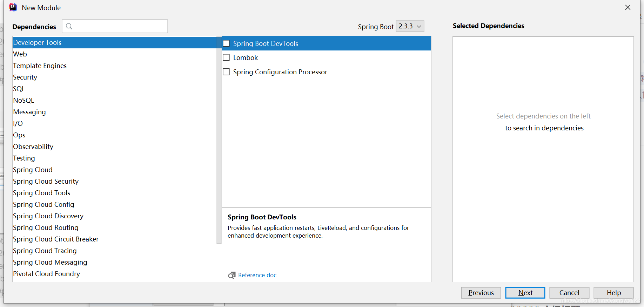The height and width of the screenshot is (307, 644).
Task: Select Spring Cloud Tools category
Action: tap(114, 193)
